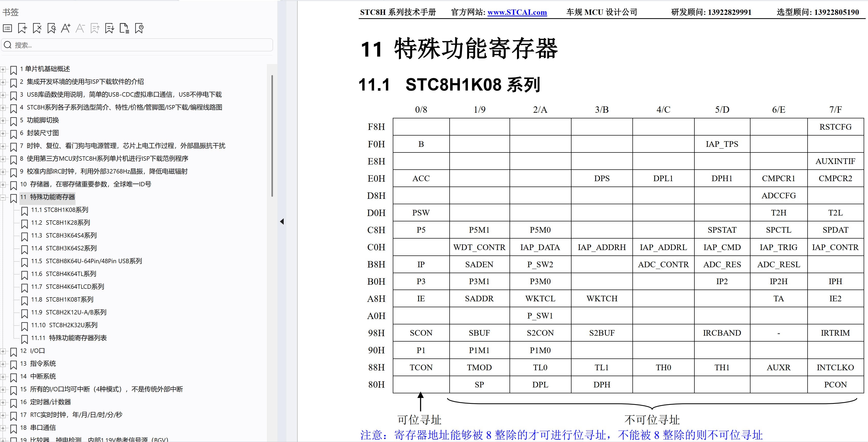Collapse chapter 11 特殊功能寄存器
Screen dimensions: 868x442
pyautogui.click(x=3, y=198)
